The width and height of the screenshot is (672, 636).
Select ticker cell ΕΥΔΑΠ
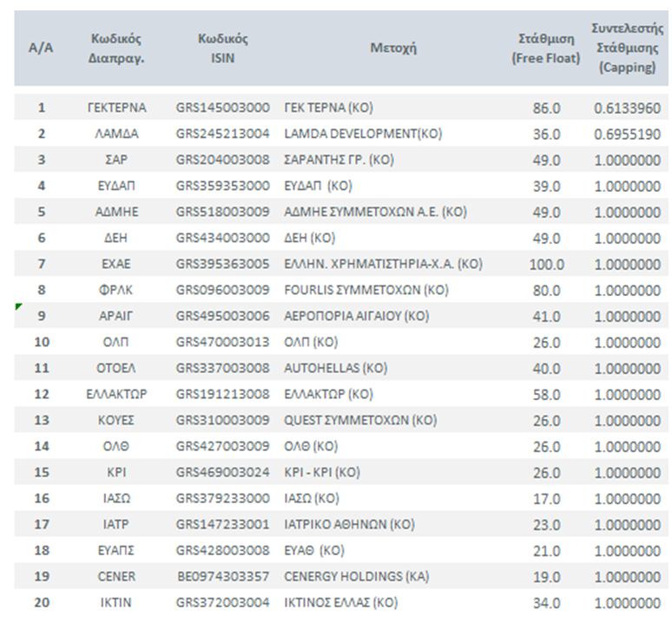116,186
